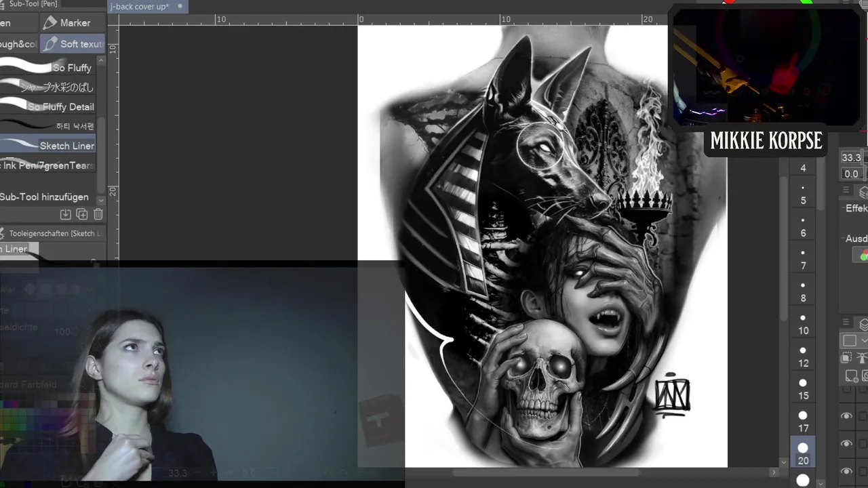Choose brush size 4 preset
The width and height of the screenshot is (868, 488).
click(803, 166)
